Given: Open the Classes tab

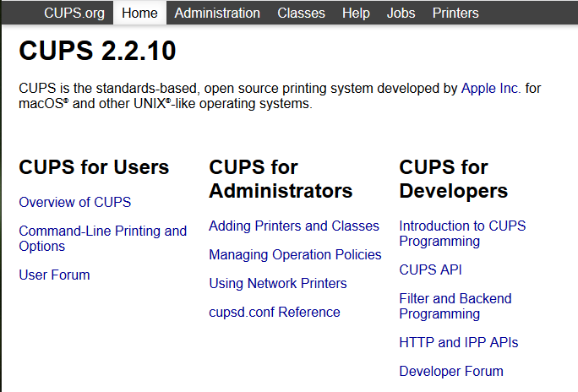Looking at the screenshot, I should pos(301,13).
